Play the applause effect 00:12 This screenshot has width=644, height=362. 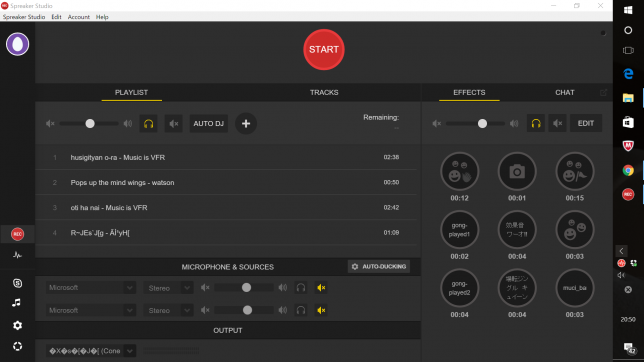[x=459, y=171]
